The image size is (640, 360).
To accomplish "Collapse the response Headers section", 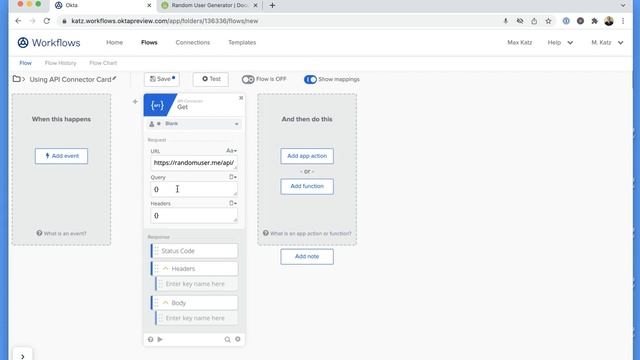I will click(165, 269).
